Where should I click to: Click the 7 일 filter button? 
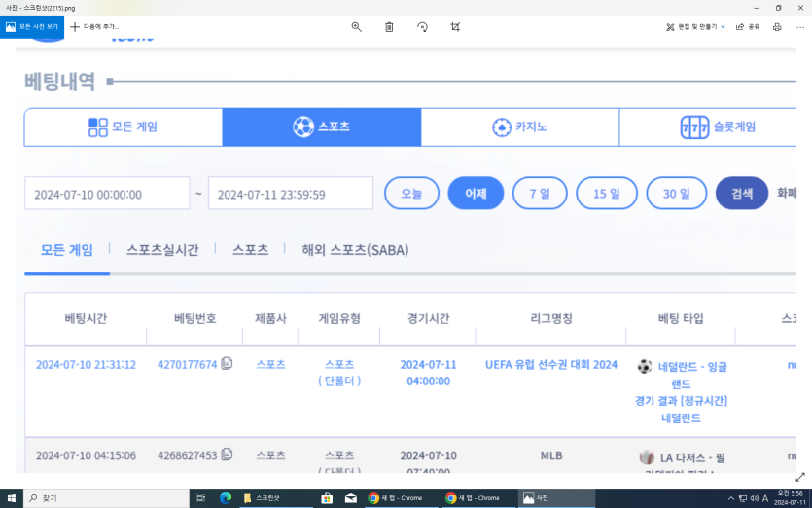click(540, 194)
